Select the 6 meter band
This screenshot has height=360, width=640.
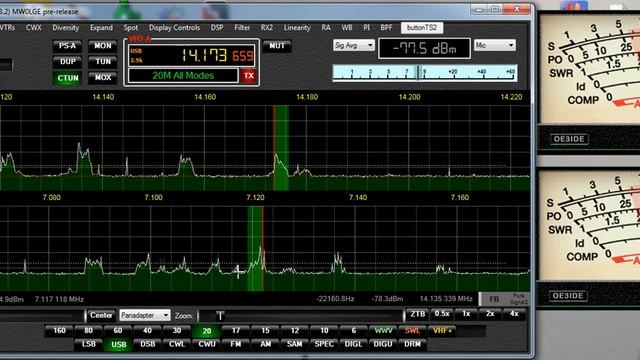(x=353, y=331)
